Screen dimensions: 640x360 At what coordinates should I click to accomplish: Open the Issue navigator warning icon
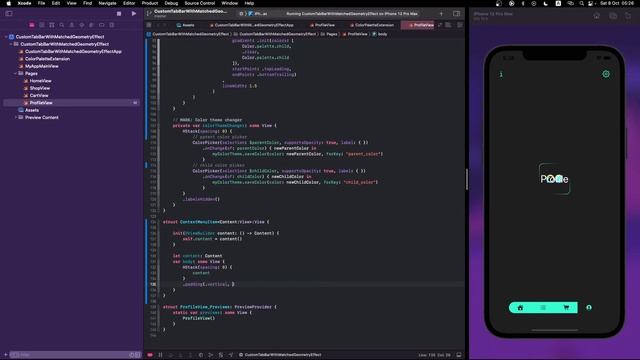(x=72, y=25)
